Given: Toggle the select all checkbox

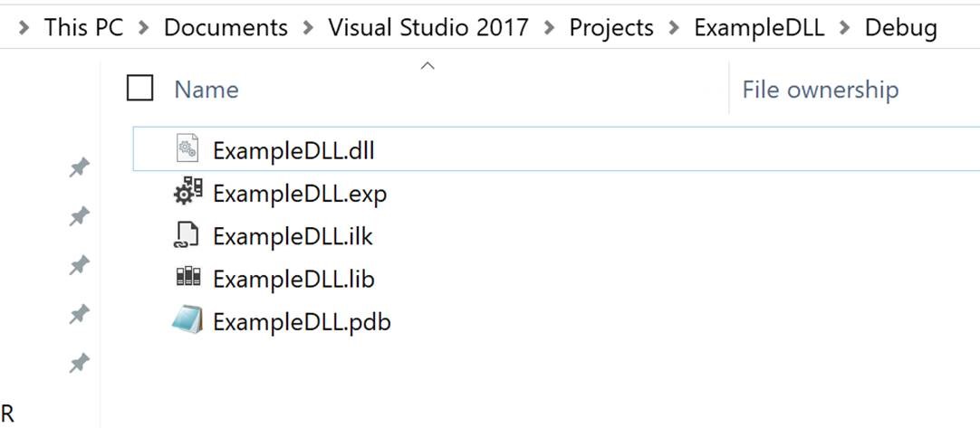Looking at the screenshot, I should point(140,89).
